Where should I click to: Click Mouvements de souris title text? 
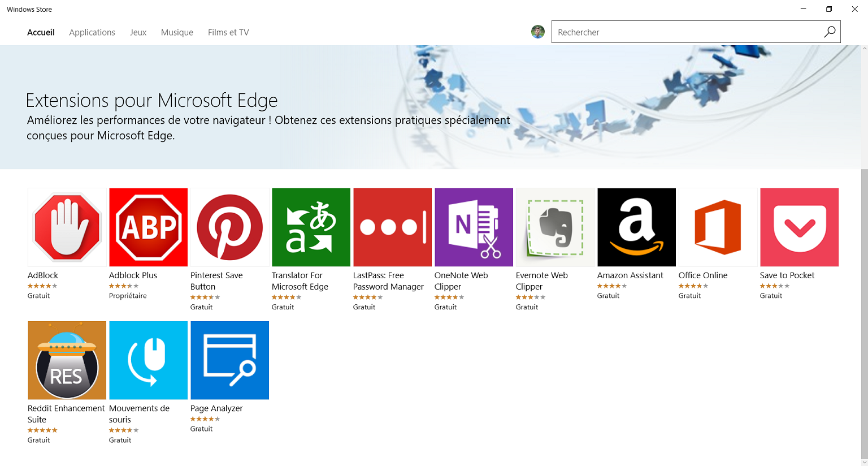[139, 414]
